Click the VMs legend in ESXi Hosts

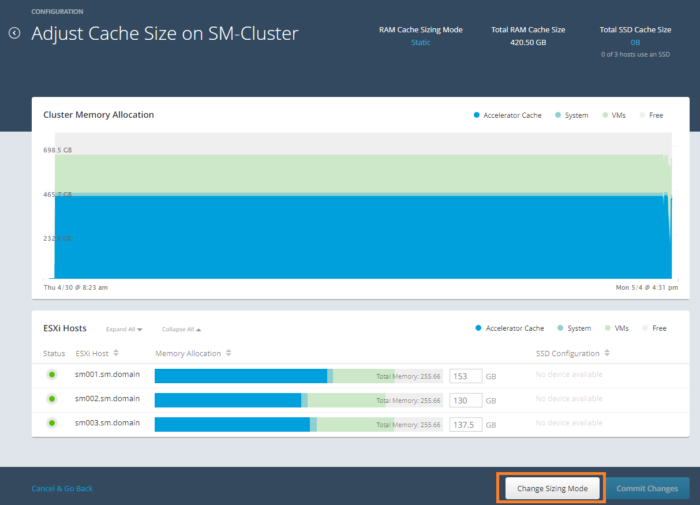617,328
